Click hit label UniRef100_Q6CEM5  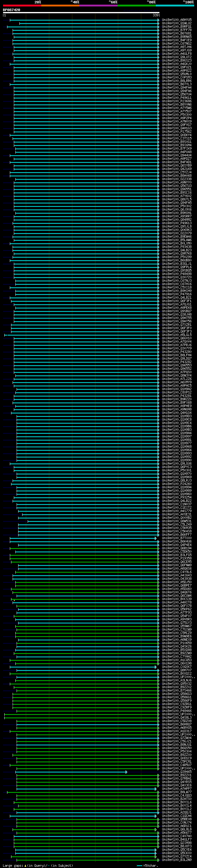[177, 562]
